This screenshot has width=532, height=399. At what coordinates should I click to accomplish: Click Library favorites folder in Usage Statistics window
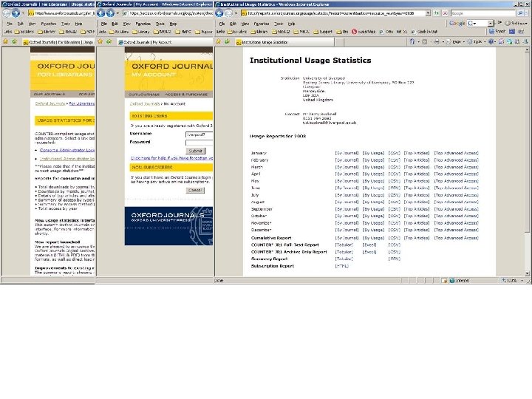click(259, 32)
